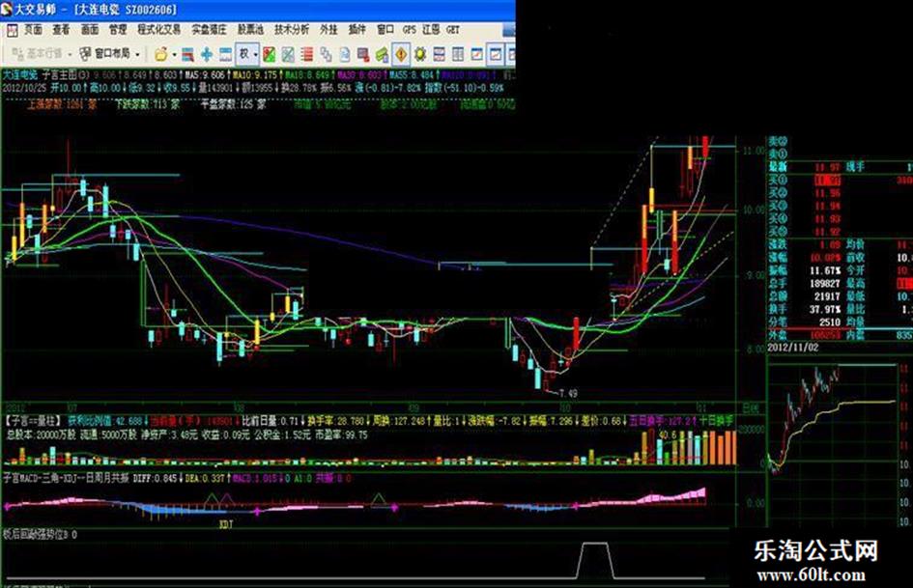The image size is (913, 588).
Task: Expand the 窗口布局 dropdown arrow
Action: coord(137,55)
